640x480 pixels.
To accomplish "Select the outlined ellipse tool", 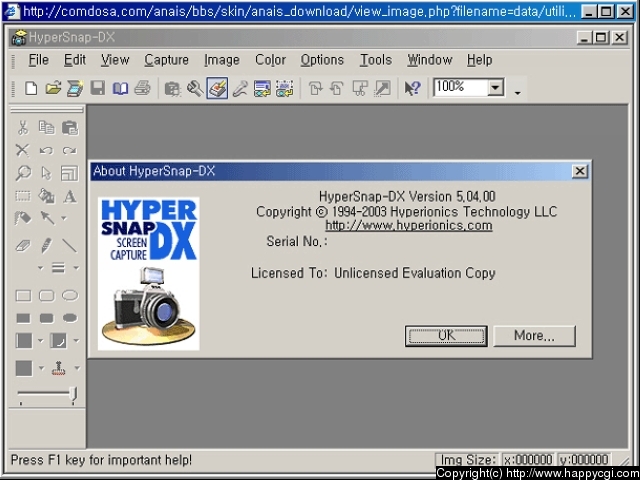I will [70, 296].
